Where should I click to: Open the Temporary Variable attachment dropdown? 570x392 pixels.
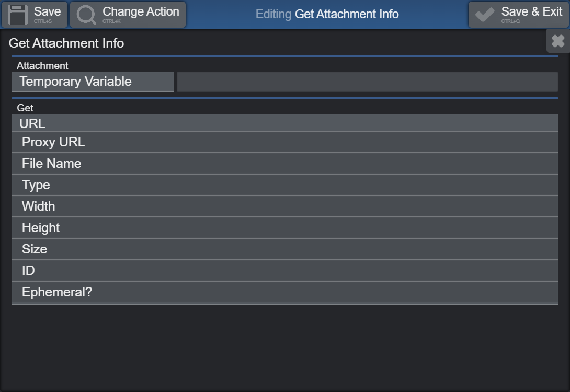click(x=93, y=82)
